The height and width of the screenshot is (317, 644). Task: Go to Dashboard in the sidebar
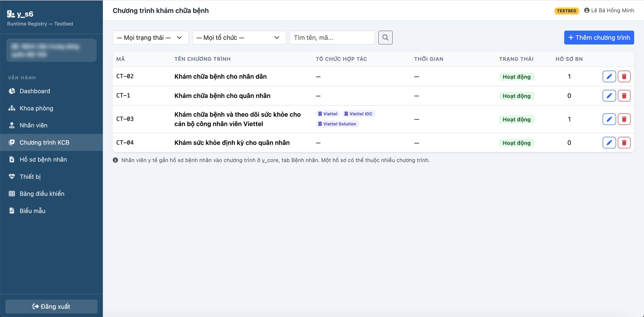tap(52, 91)
